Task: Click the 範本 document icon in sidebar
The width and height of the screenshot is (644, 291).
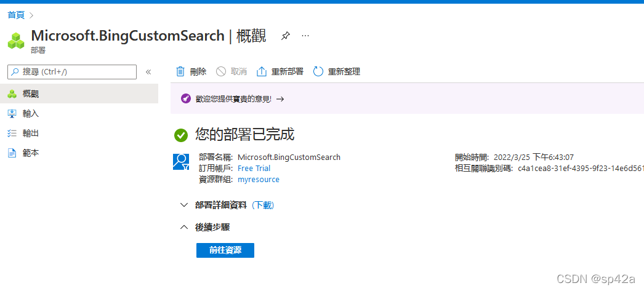Action: 12,153
